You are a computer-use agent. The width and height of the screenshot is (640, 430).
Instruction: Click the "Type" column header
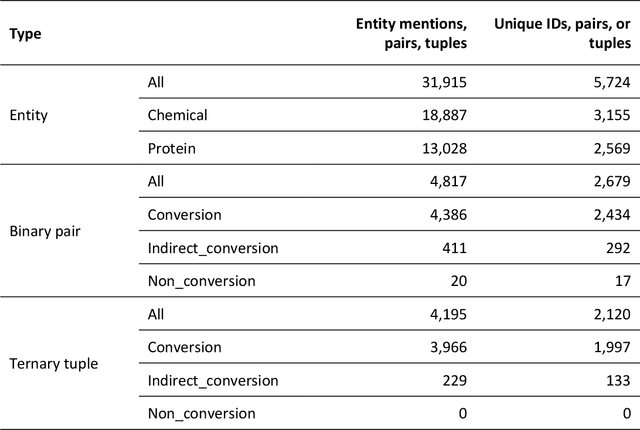(26, 32)
